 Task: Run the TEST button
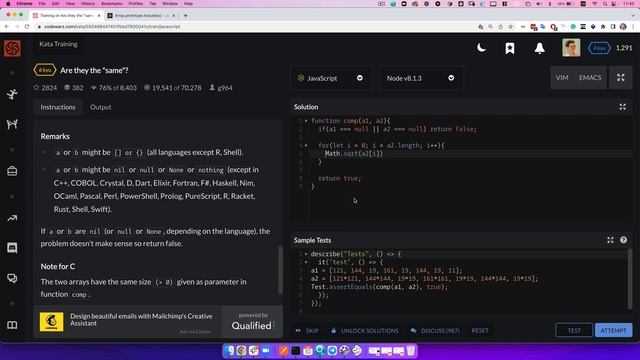click(574, 330)
